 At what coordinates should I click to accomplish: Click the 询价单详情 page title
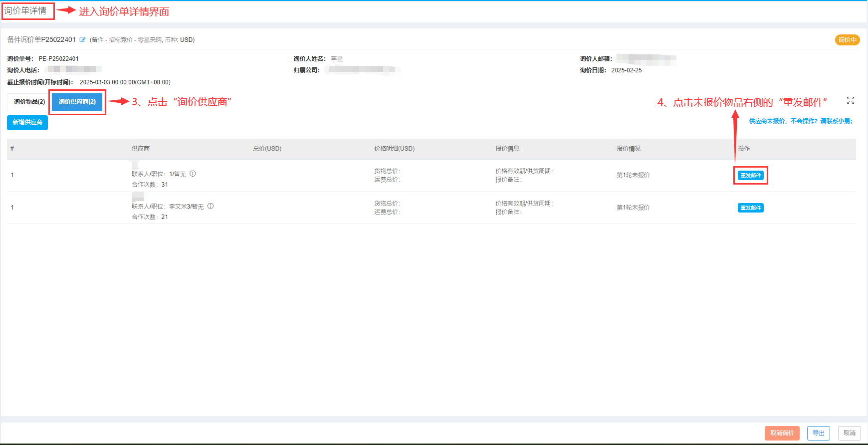pos(25,10)
